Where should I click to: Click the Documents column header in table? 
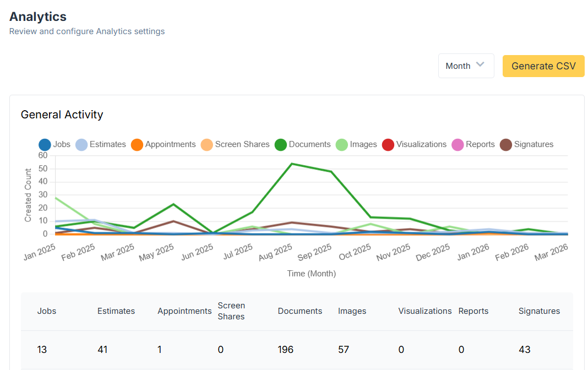point(300,311)
